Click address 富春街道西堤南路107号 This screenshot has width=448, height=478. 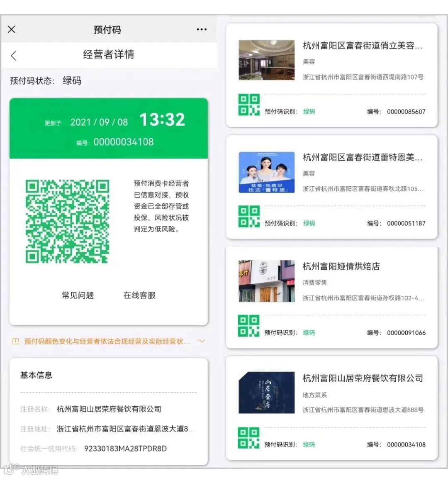coord(363,77)
